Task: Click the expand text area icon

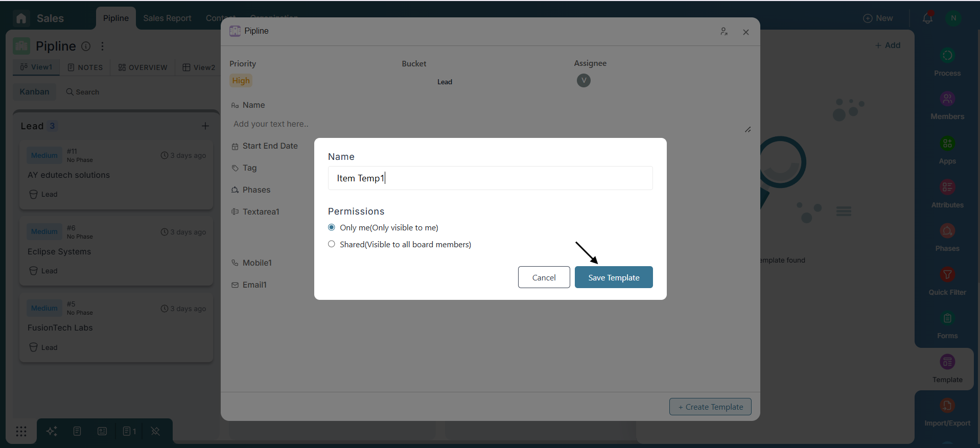Action: [748, 130]
